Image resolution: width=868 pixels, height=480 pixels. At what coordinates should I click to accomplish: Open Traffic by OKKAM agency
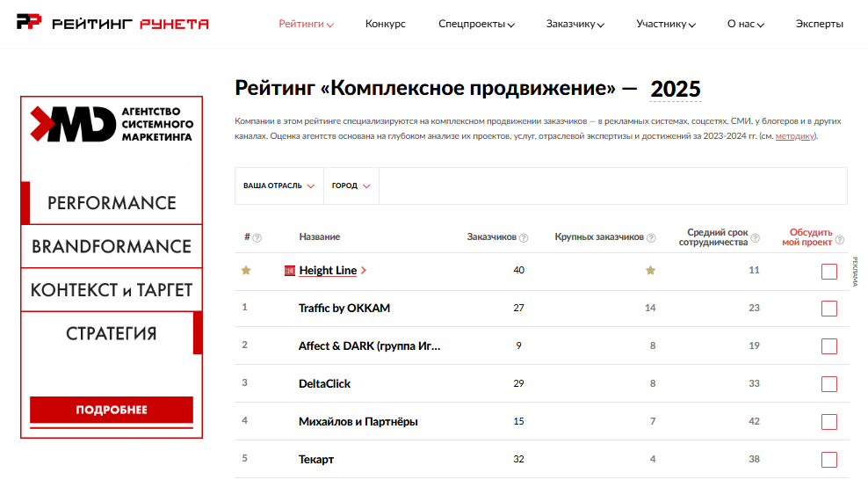(x=344, y=308)
